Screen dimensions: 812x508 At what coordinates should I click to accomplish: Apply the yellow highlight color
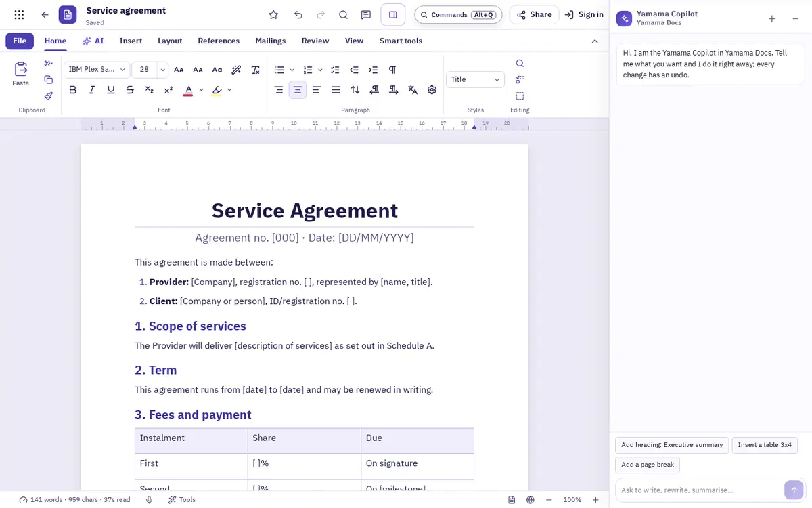coord(217,89)
